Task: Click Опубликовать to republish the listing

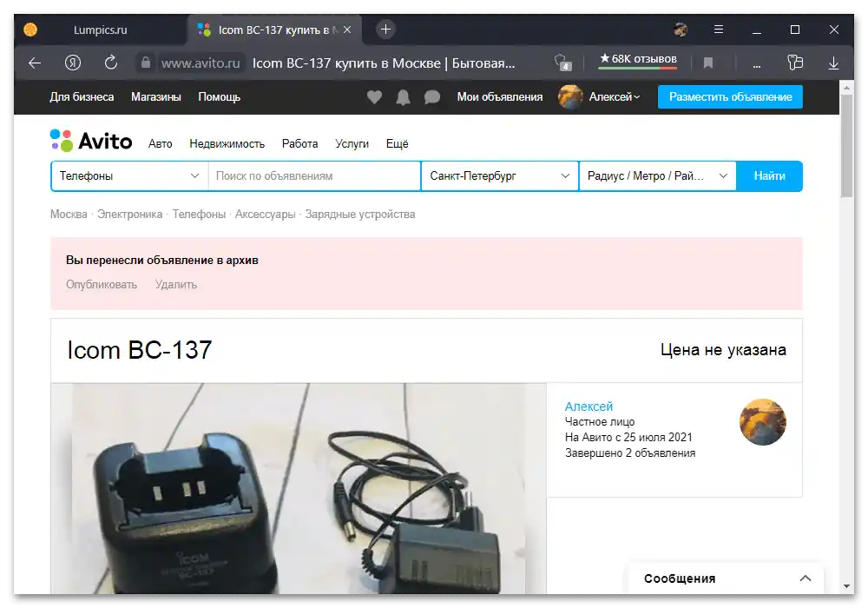Action: (102, 285)
